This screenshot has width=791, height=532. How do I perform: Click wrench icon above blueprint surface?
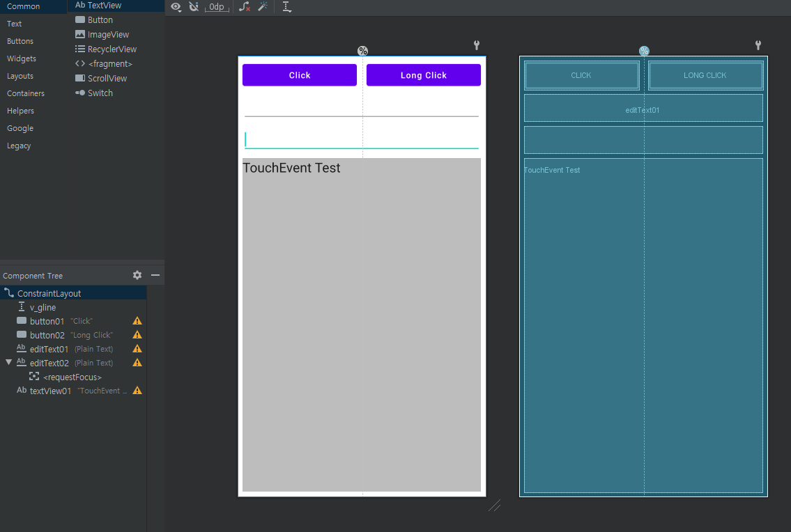point(758,45)
